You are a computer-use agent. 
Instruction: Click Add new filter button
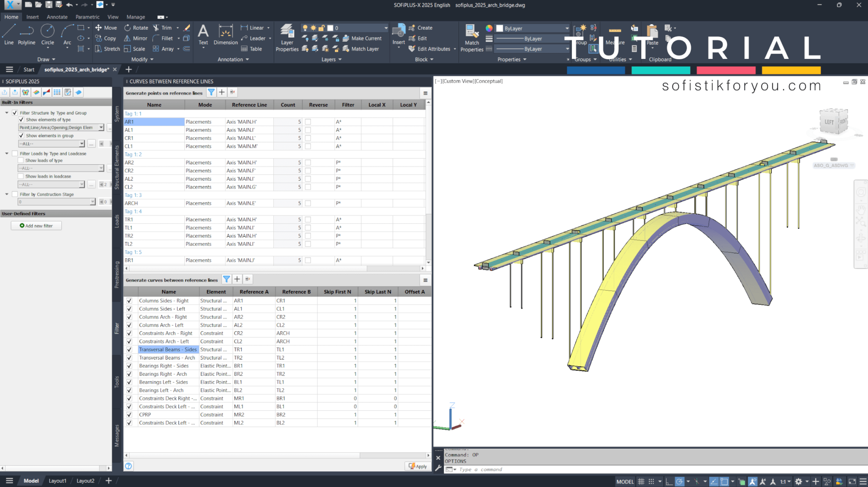click(x=36, y=226)
